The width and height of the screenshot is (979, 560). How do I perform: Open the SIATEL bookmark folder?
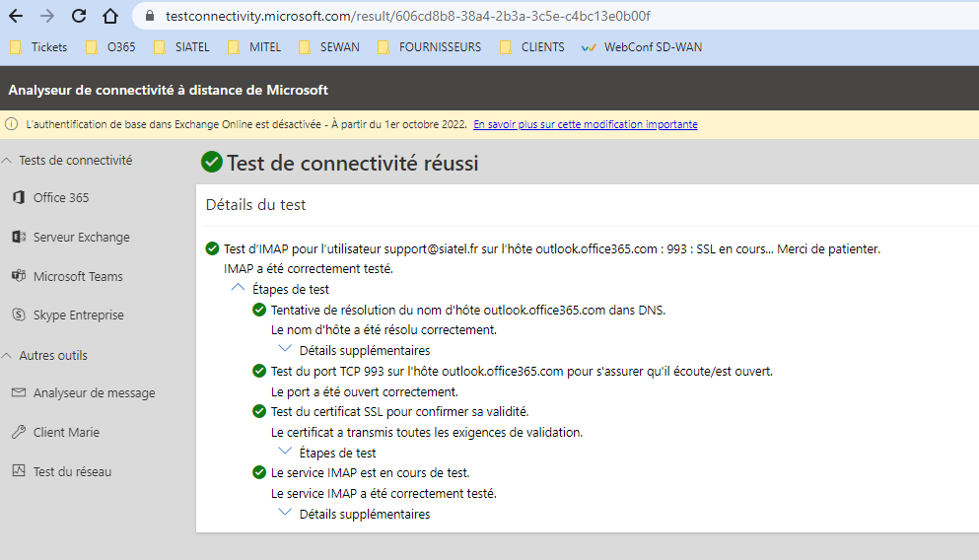pyautogui.click(x=181, y=47)
